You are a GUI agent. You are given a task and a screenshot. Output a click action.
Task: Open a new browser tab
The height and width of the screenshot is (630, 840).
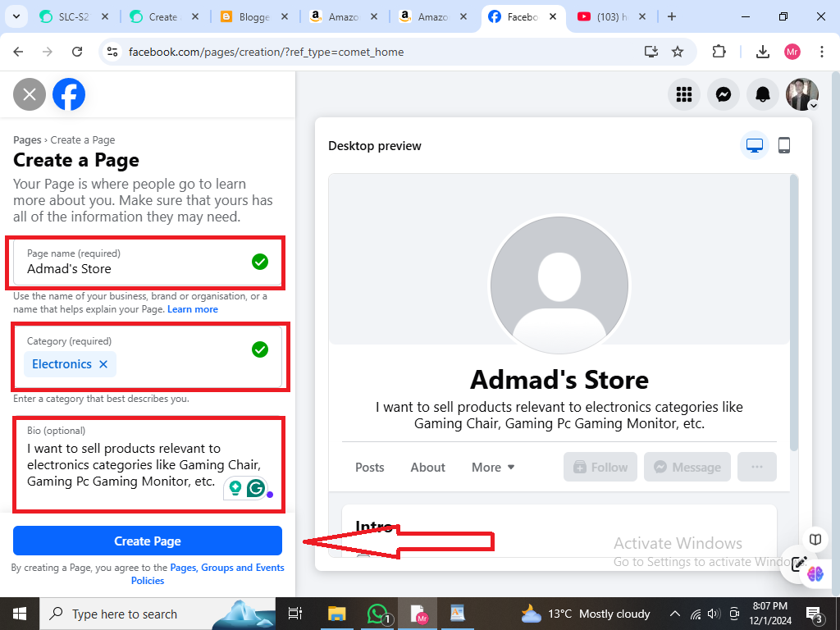671,16
